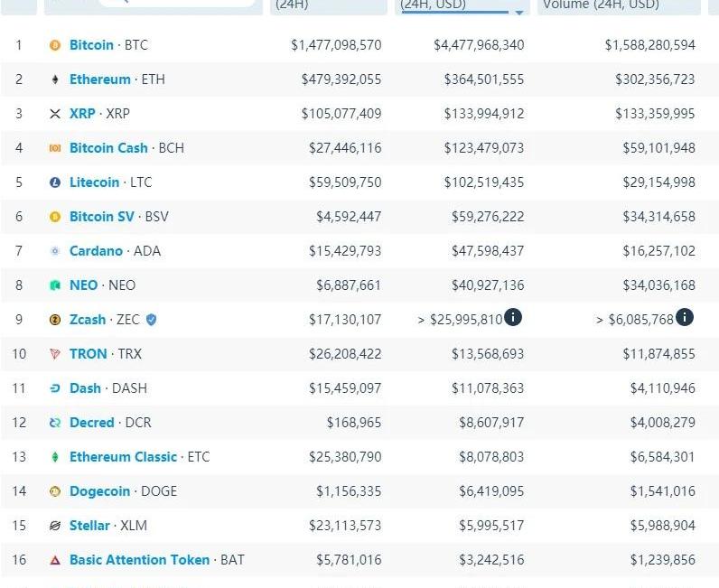Click the Bitcoin coin logo icon
Image resolution: width=719 pixels, height=588 pixels.
55,45
